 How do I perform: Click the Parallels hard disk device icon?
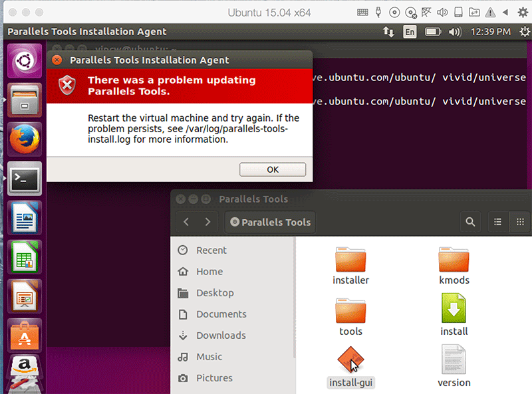pos(458,13)
